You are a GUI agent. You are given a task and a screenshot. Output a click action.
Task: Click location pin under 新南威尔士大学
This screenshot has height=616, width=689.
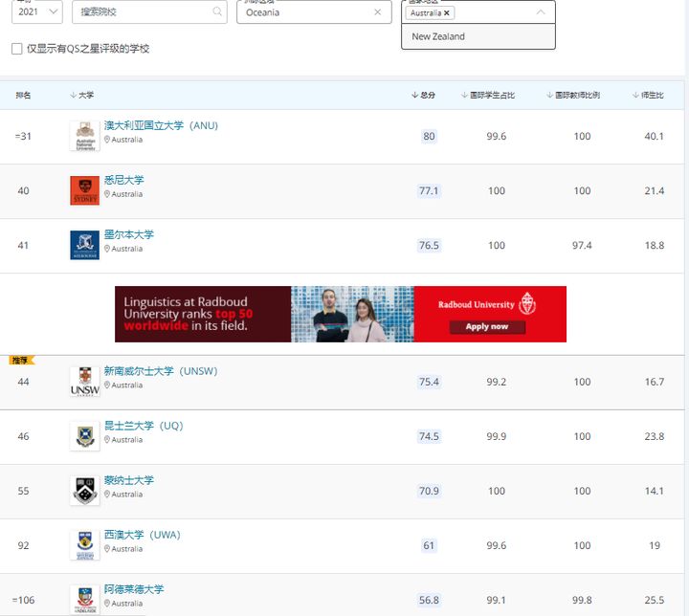coord(107,385)
